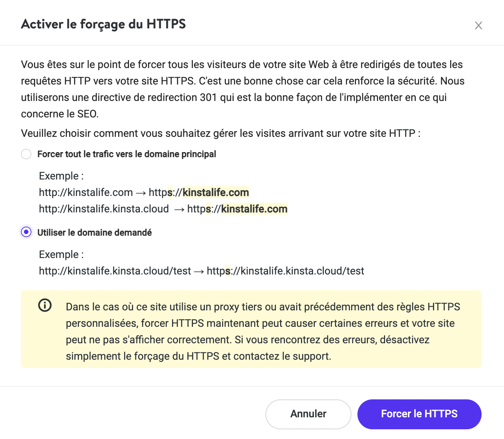This screenshot has width=504, height=439.
Task: Click the highlighted s in https://kinstalife.kinsta.cloud/test
Action: pos(227,271)
